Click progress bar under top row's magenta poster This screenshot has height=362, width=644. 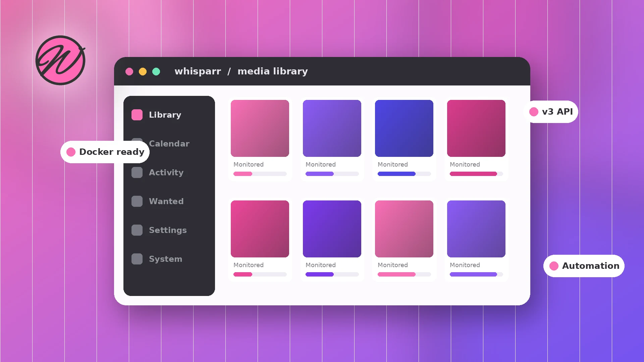476,174
